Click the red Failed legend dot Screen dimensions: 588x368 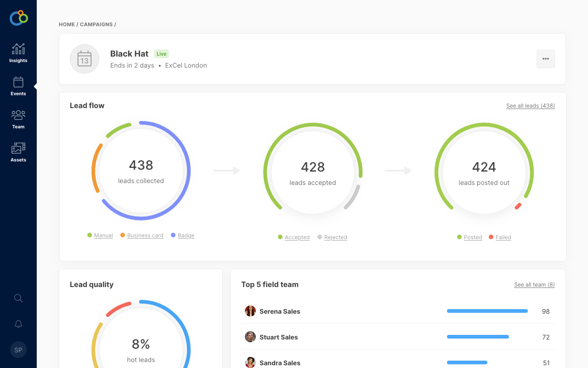491,237
